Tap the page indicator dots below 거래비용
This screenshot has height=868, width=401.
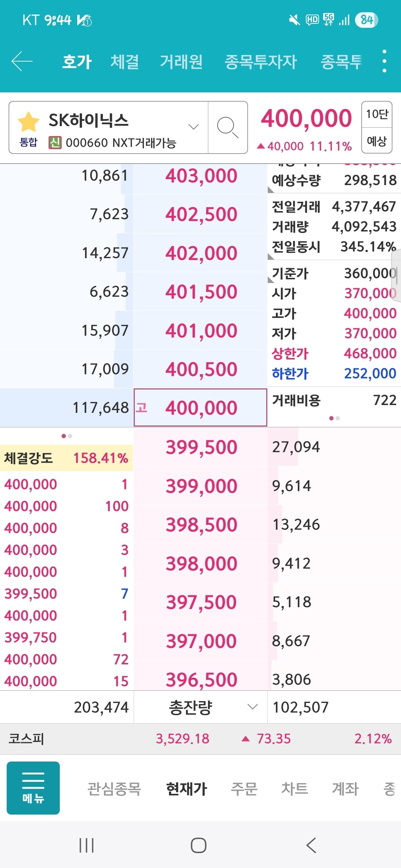[x=334, y=418]
